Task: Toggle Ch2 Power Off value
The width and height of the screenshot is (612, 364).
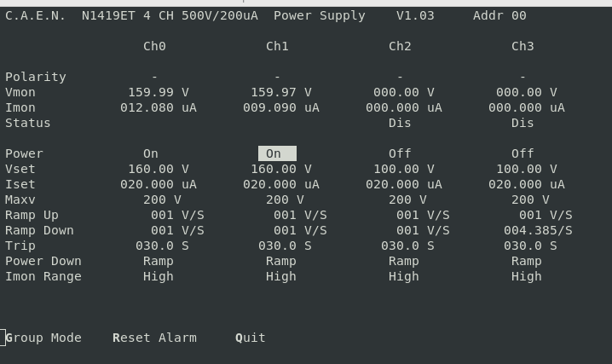Action: (x=400, y=153)
